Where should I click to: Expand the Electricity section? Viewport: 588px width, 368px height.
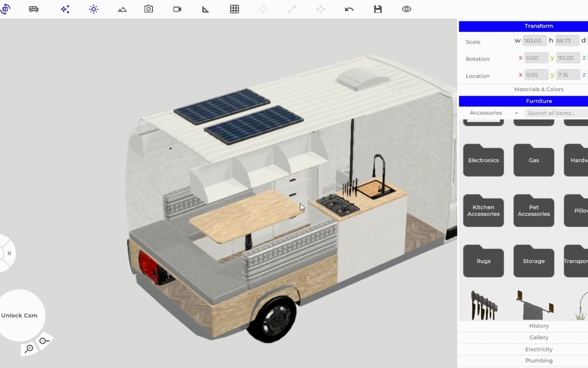[x=539, y=349]
